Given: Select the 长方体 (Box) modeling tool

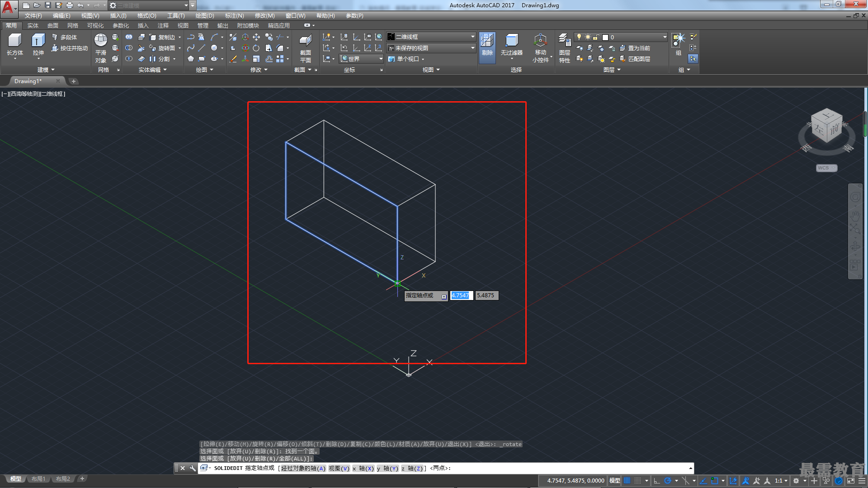Looking at the screenshot, I should coord(14,45).
